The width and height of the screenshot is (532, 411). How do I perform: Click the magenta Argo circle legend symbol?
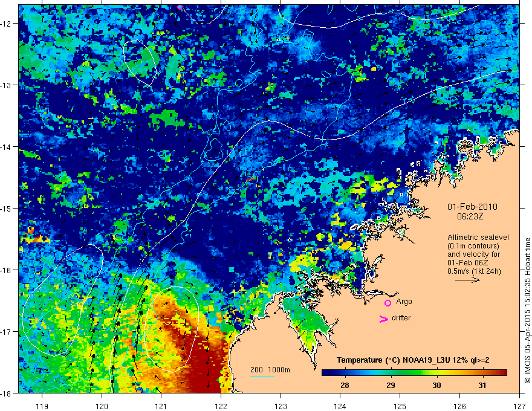click(388, 303)
